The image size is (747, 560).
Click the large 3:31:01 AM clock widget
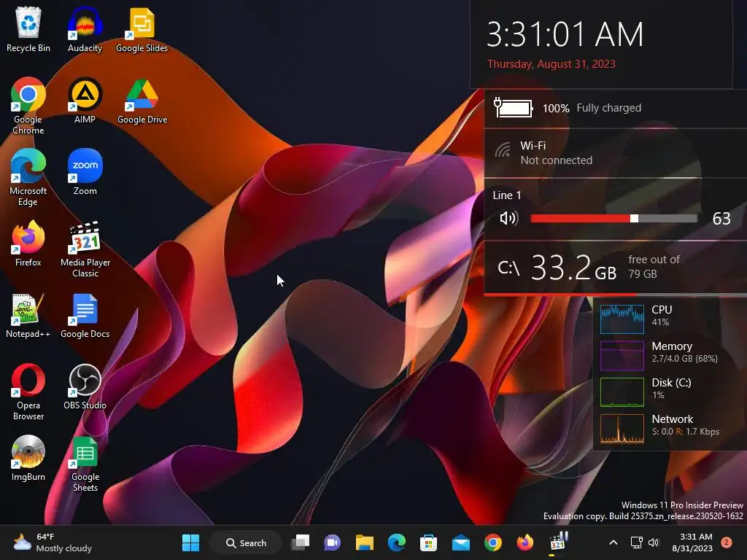coord(565,34)
